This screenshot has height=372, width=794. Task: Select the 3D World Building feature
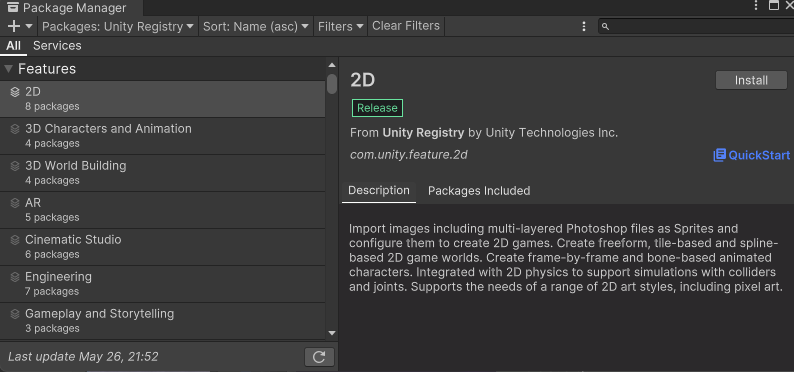click(163, 173)
